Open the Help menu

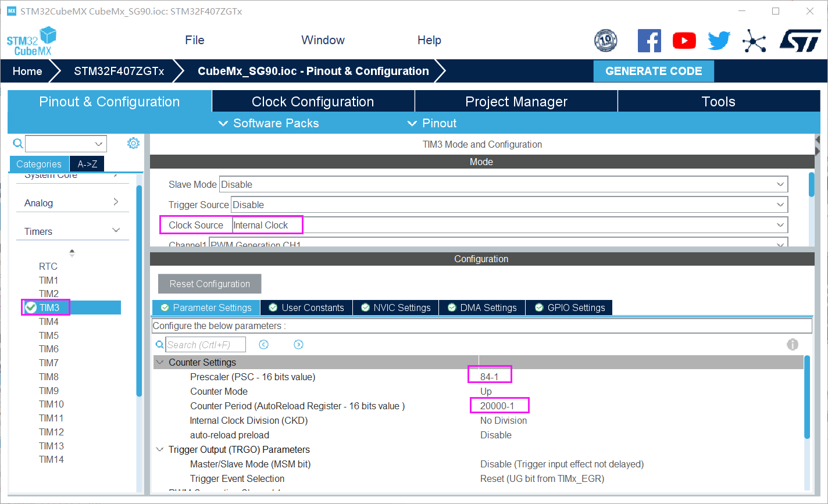429,40
